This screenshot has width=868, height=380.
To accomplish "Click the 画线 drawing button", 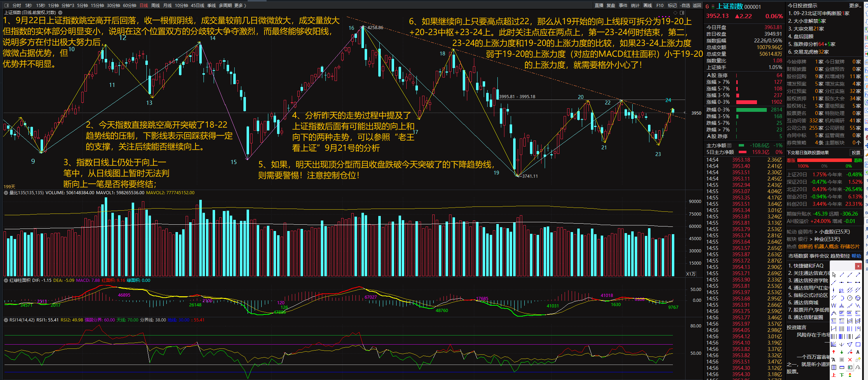I will pyautogui.click(x=648, y=5).
